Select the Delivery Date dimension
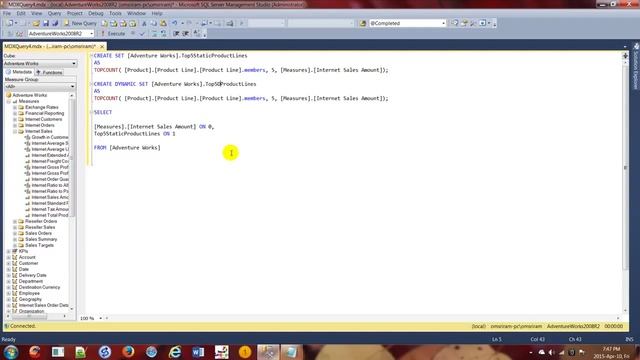The height and width of the screenshot is (360, 640). [x=32, y=275]
